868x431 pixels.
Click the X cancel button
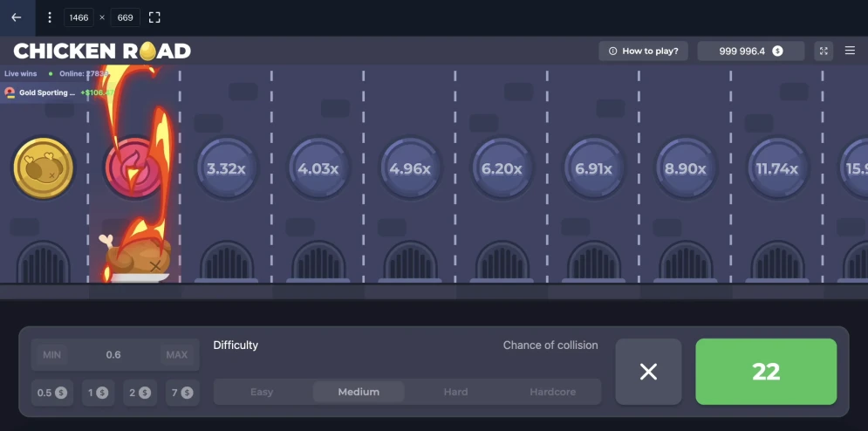[648, 372]
